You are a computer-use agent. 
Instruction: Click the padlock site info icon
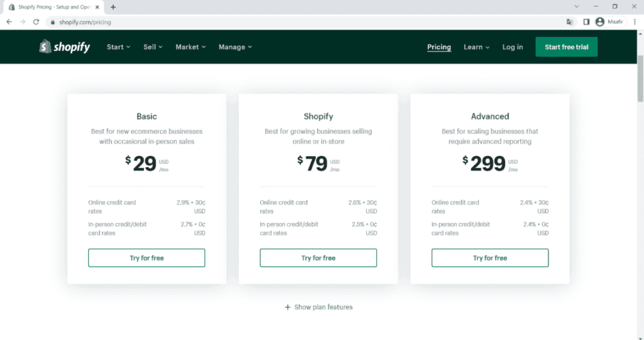(52, 22)
